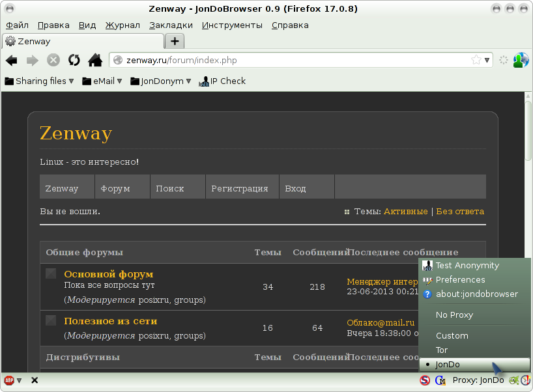Open the Регистрация nav item
The height and width of the screenshot is (392, 533).
[242, 186]
